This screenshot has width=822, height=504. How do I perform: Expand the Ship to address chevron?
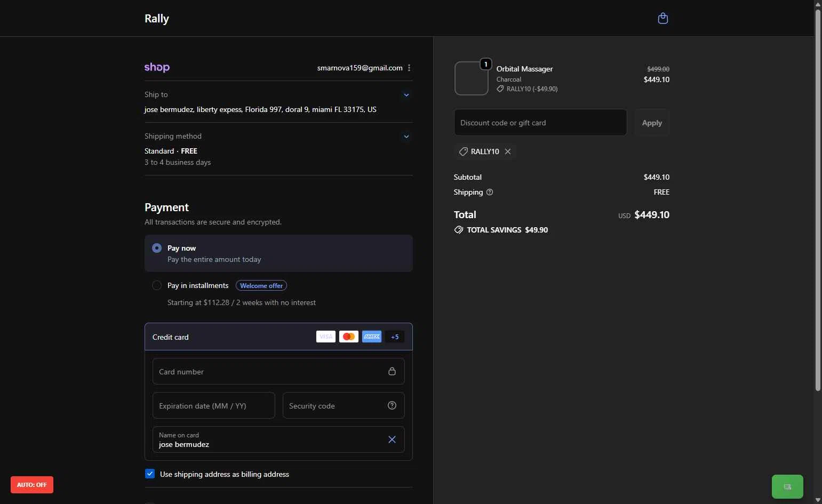[406, 95]
